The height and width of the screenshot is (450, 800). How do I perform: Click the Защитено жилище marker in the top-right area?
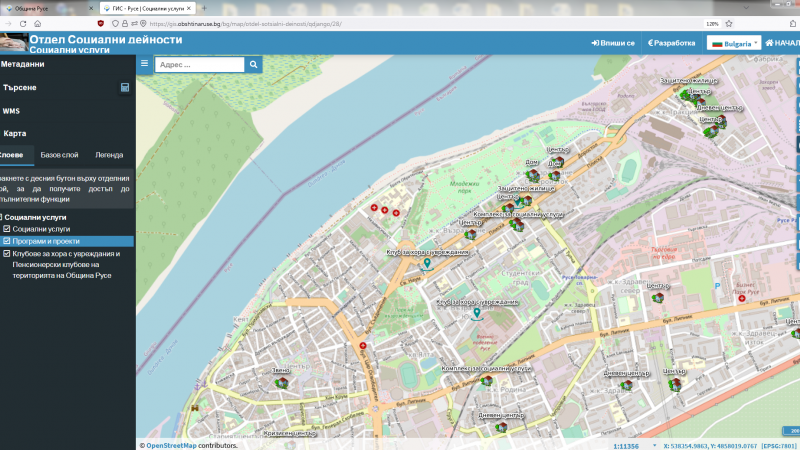click(x=686, y=94)
